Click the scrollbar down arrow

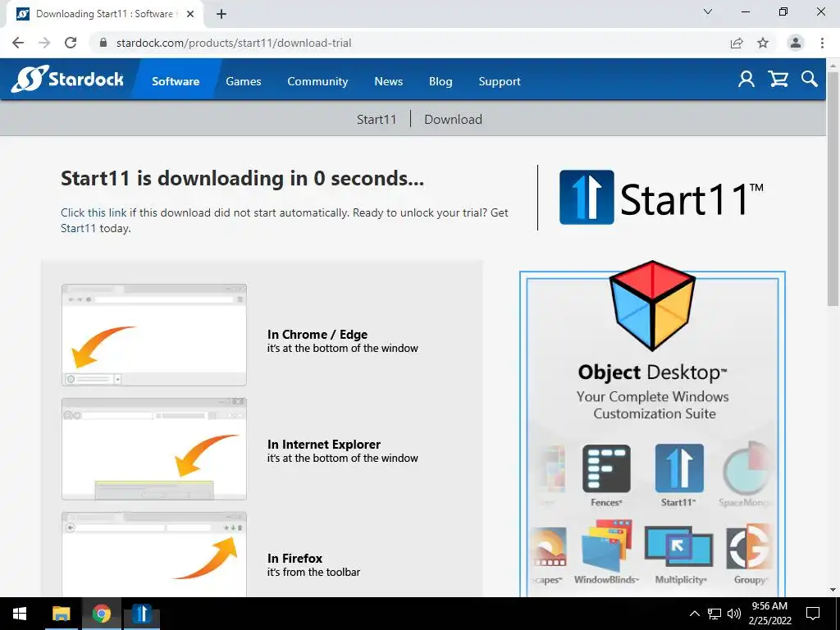pos(833,591)
